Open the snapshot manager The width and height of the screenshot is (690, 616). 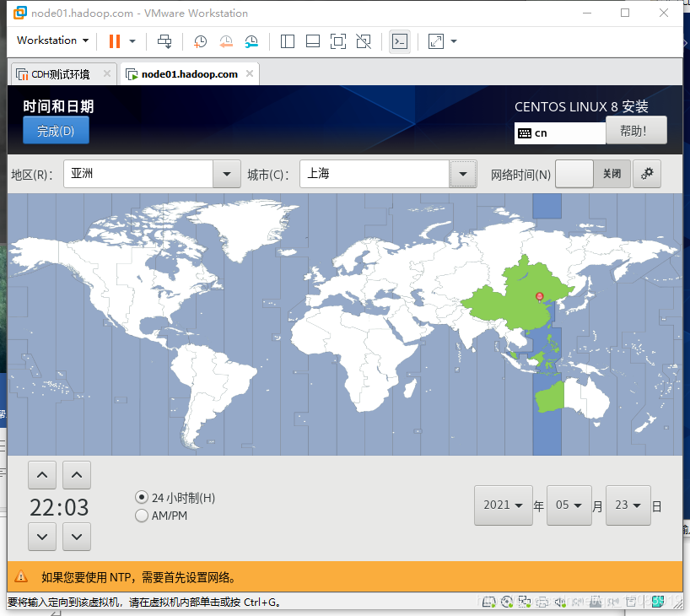tap(251, 41)
